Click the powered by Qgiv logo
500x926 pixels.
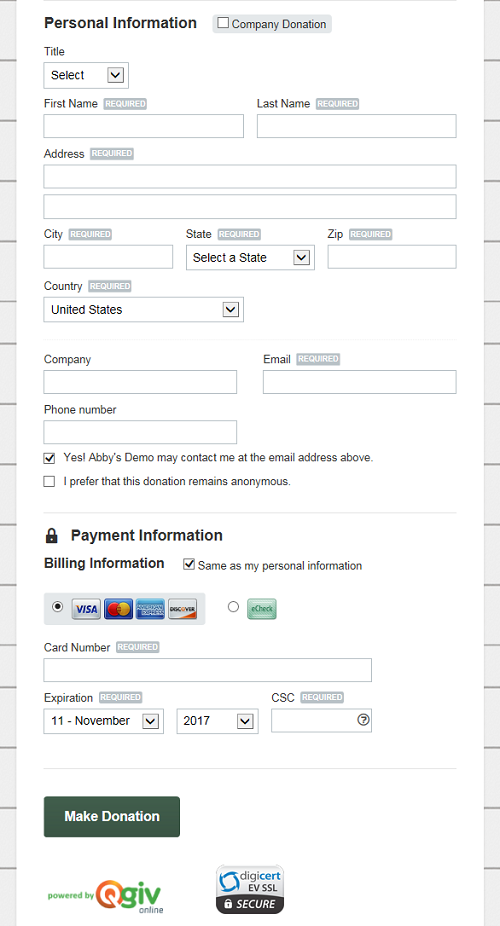[x=106, y=896]
